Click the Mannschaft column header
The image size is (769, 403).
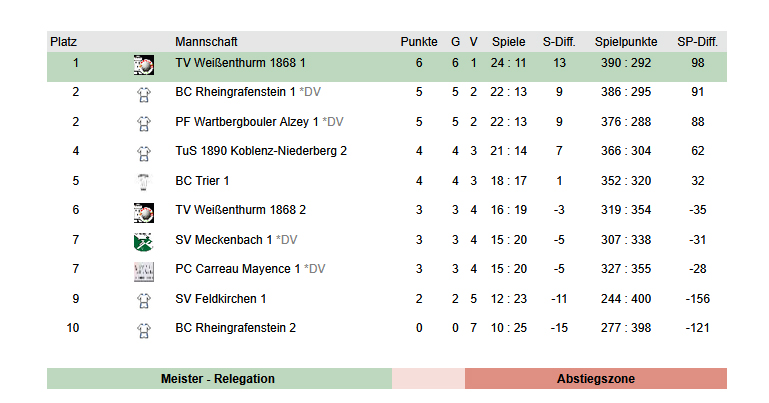[x=206, y=42]
